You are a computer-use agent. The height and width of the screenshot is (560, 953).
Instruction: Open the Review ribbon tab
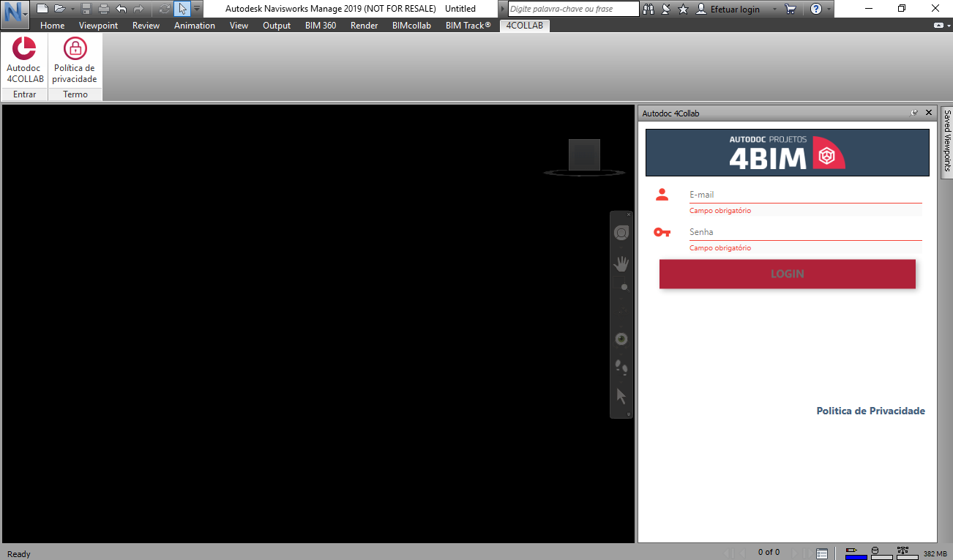click(146, 26)
